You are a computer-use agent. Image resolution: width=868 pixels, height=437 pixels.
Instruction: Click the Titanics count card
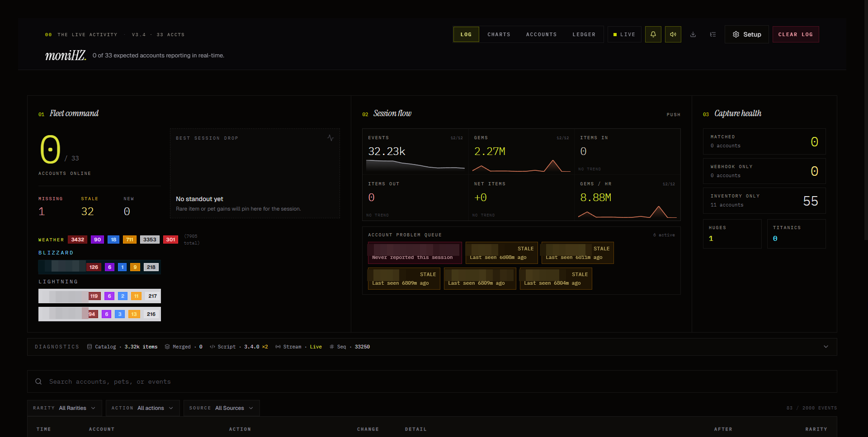point(797,234)
